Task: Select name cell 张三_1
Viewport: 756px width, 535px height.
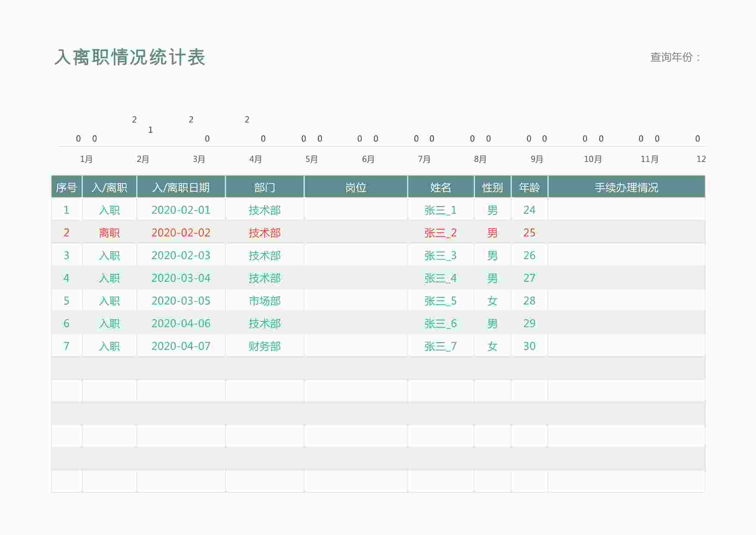Action: coord(440,210)
